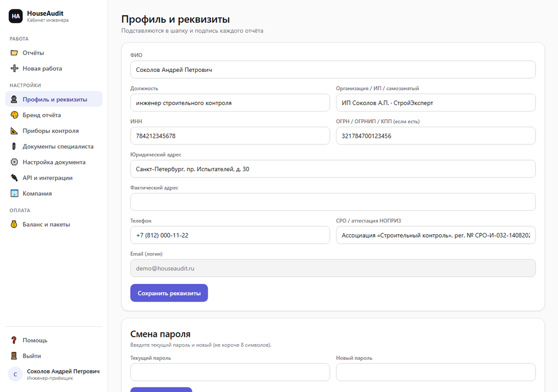The image size is (558, 392).
Task: Click the plus icon for Новая работа
Action: click(x=15, y=68)
